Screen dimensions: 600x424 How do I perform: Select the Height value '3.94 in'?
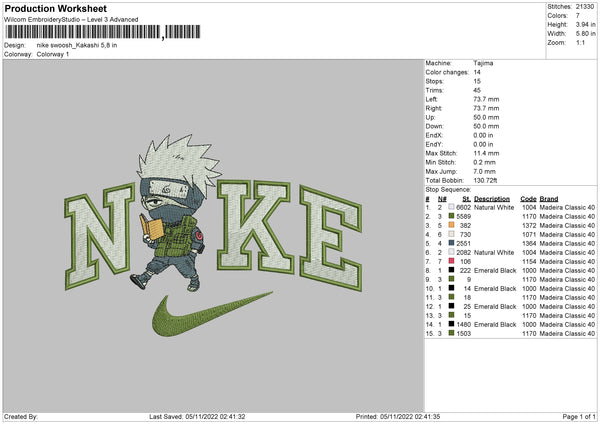coord(585,24)
